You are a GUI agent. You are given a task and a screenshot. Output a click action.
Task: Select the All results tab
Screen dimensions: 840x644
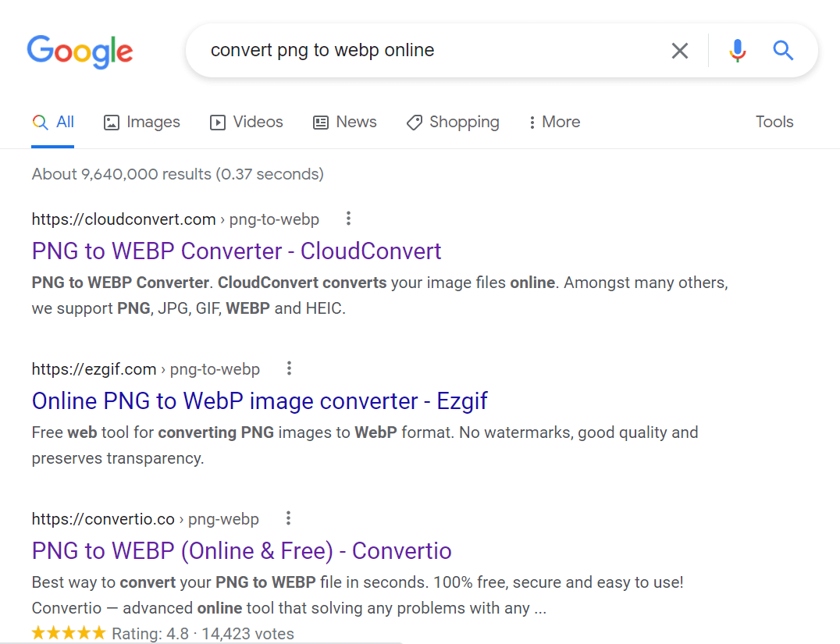[53, 122]
